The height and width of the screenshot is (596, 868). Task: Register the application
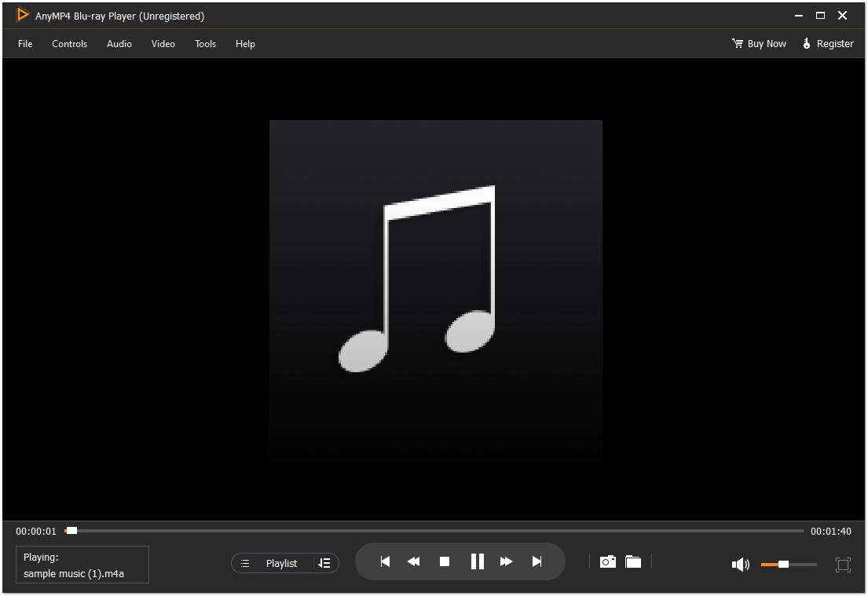828,44
